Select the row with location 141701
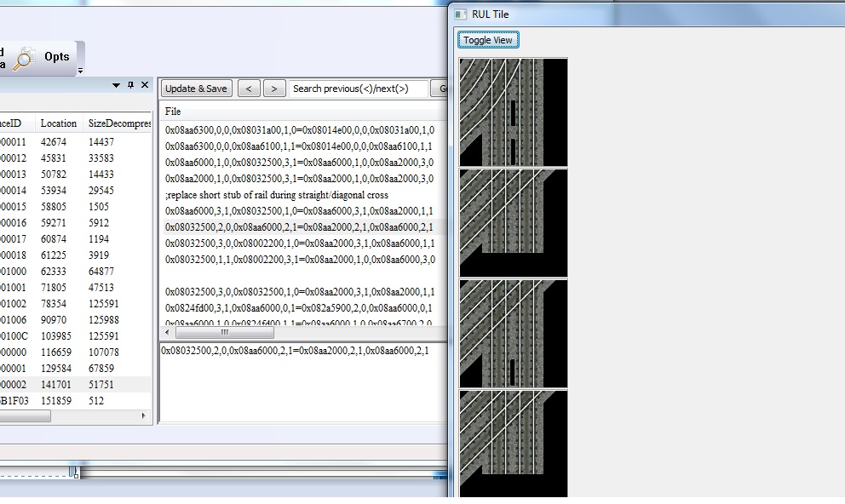The width and height of the screenshot is (845, 504). [x=54, y=385]
